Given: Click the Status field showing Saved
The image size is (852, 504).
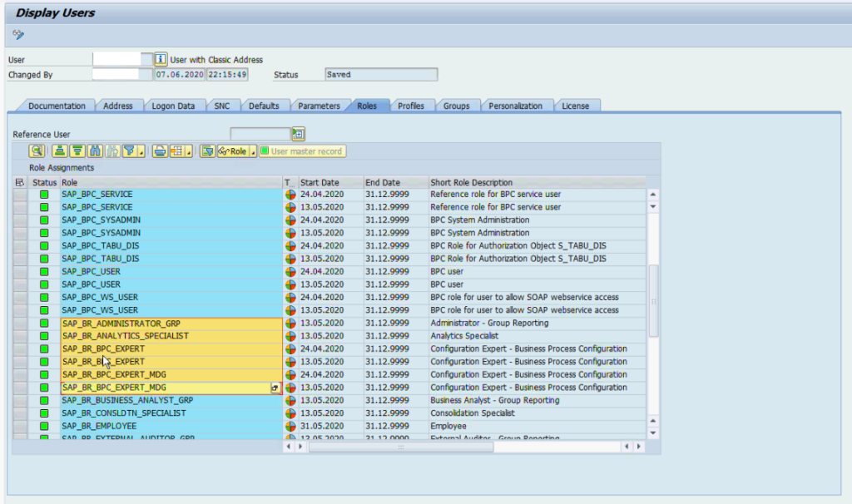Looking at the screenshot, I should coord(381,74).
